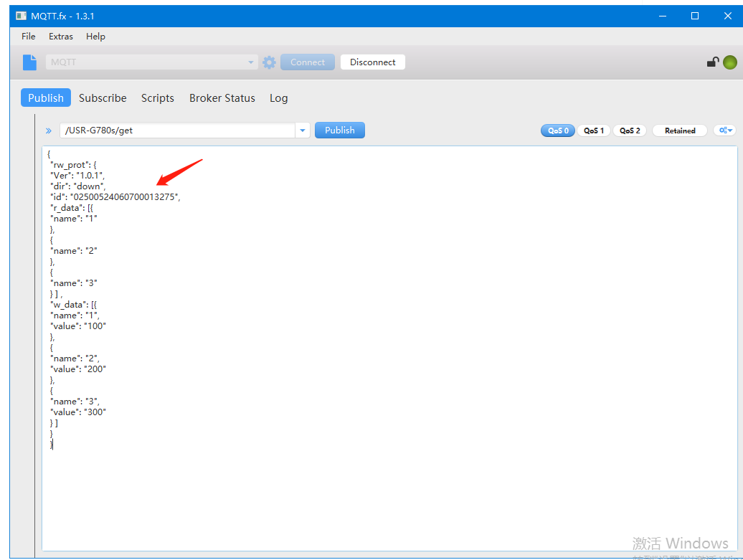This screenshot has width=743, height=560.
Task: Click the green connection status indicator
Action: pos(730,62)
